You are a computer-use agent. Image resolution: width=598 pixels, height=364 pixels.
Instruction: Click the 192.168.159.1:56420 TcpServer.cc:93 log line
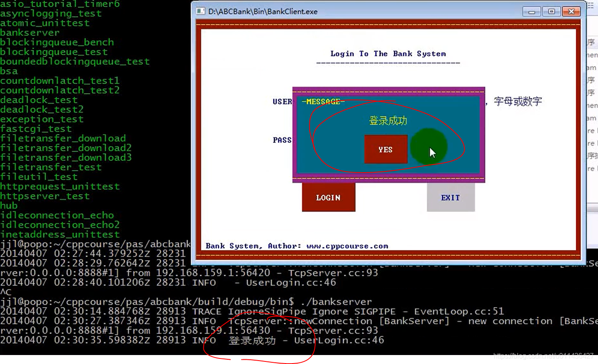coord(189,273)
